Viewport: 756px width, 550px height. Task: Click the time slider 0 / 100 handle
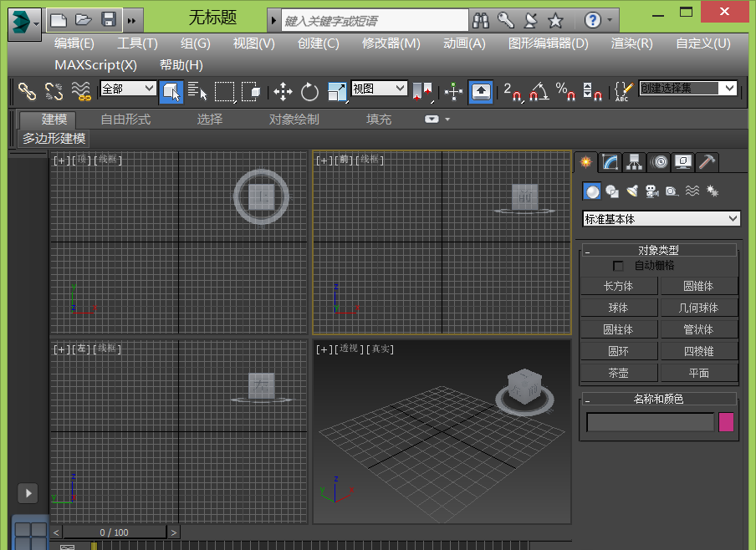pos(115,532)
